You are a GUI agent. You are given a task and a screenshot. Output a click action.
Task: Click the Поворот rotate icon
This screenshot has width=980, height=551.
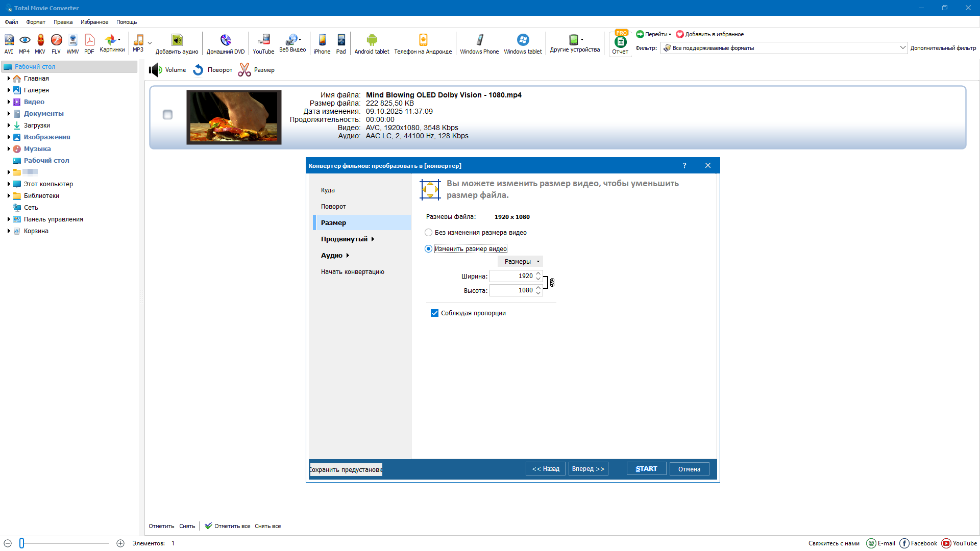198,70
